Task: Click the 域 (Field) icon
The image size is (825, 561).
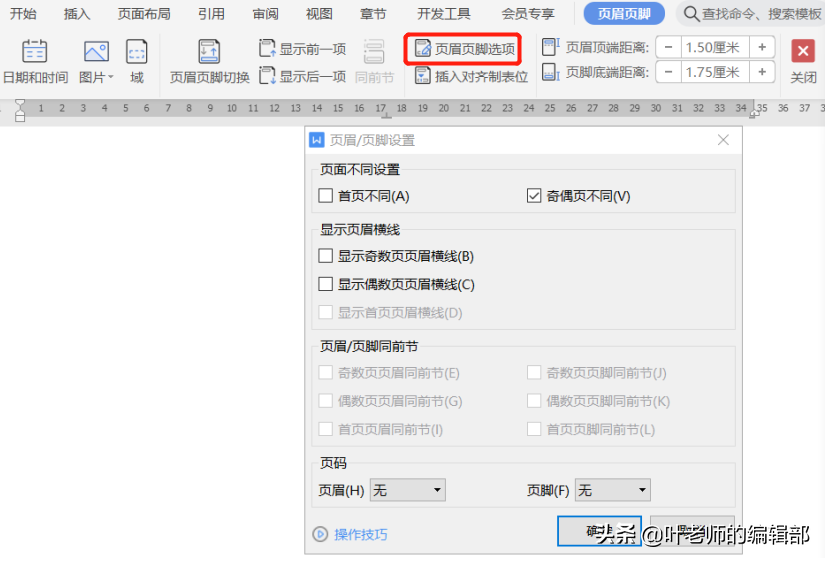Action: (137, 52)
